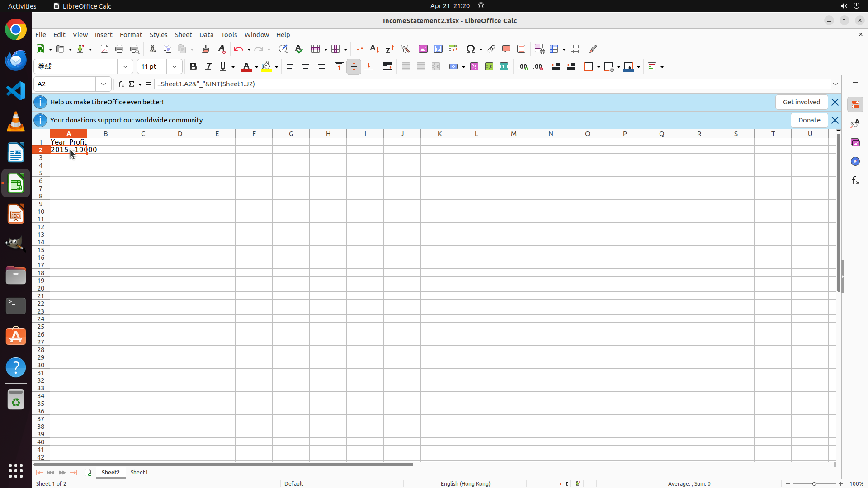868x488 pixels.
Task: Click the Clone Formatting paintbrush
Action: point(206,49)
